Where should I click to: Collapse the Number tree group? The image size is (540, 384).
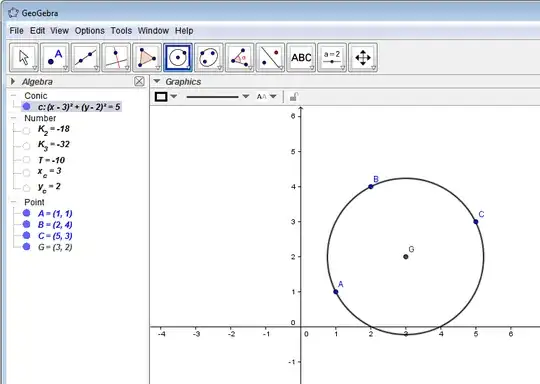click(13, 118)
